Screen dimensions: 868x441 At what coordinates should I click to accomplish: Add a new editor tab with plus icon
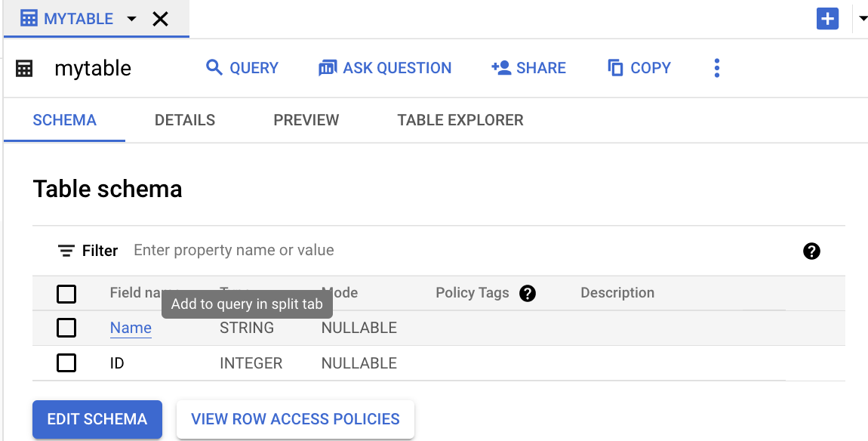click(x=827, y=18)
